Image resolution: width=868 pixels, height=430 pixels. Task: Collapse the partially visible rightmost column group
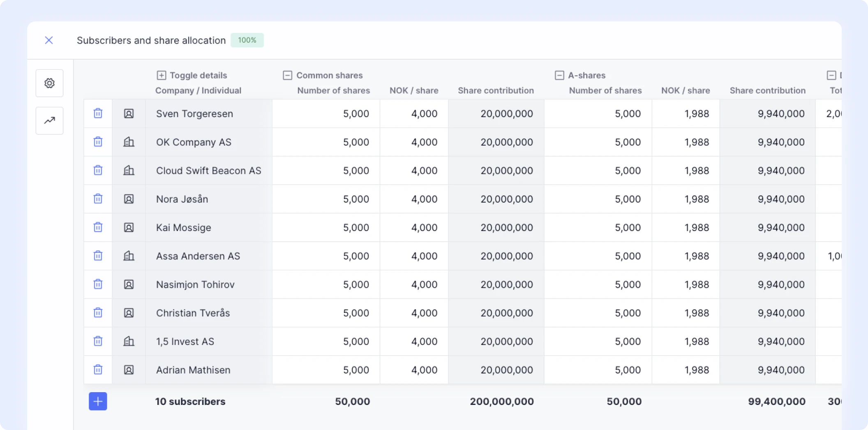[831, 75]
